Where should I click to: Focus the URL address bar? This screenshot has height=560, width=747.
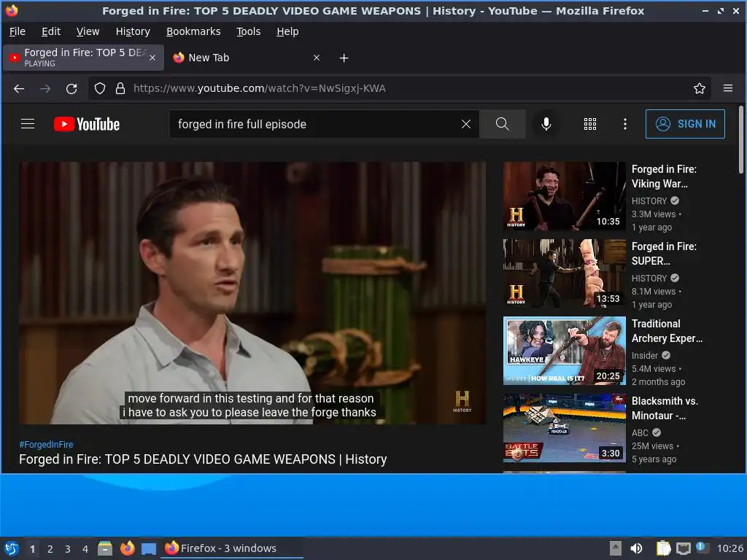(x=400, y=88)
